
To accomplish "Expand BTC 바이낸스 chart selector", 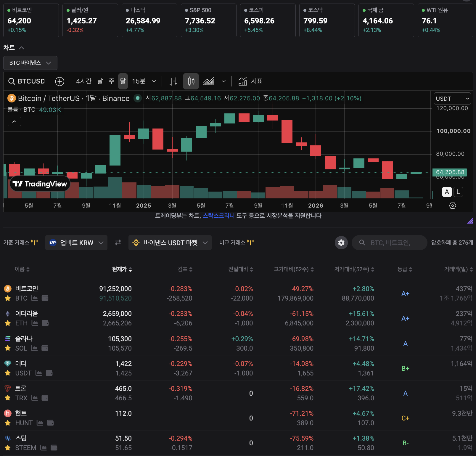I will coord(30,63).
